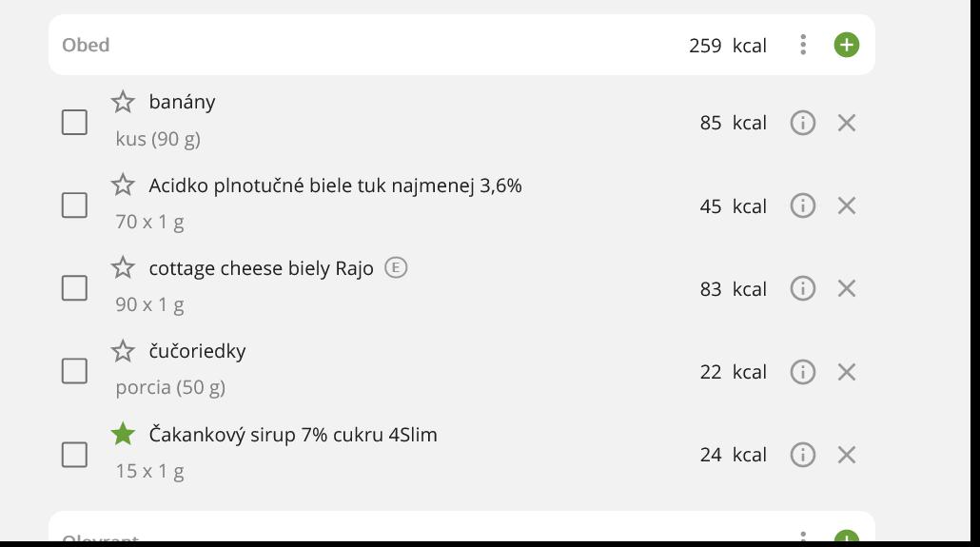Favorite banány with the star icon

pos(123,102)
